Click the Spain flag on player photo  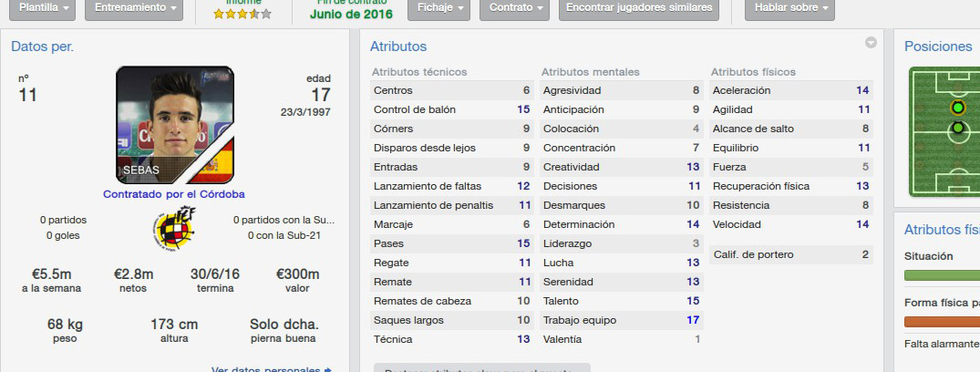(220, 160)
